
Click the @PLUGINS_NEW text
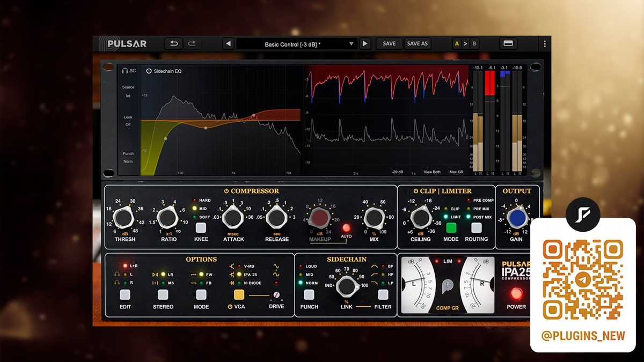(x=583, y=336)
